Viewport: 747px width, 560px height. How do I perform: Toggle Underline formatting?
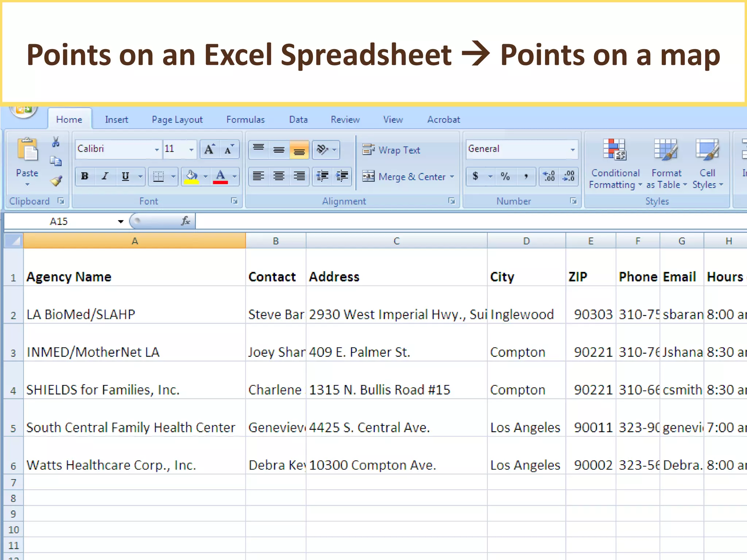pos(125,176)
